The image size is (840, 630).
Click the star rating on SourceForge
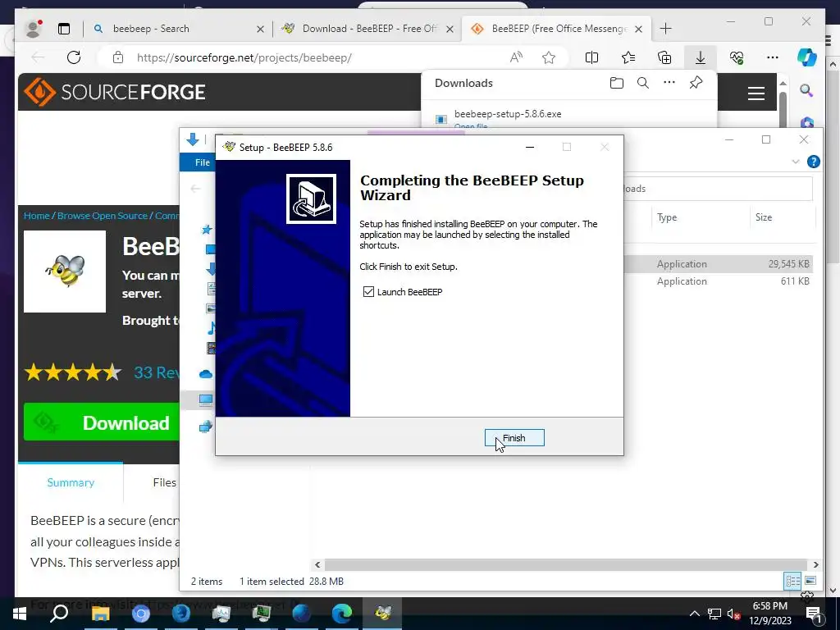coord(73,372)
